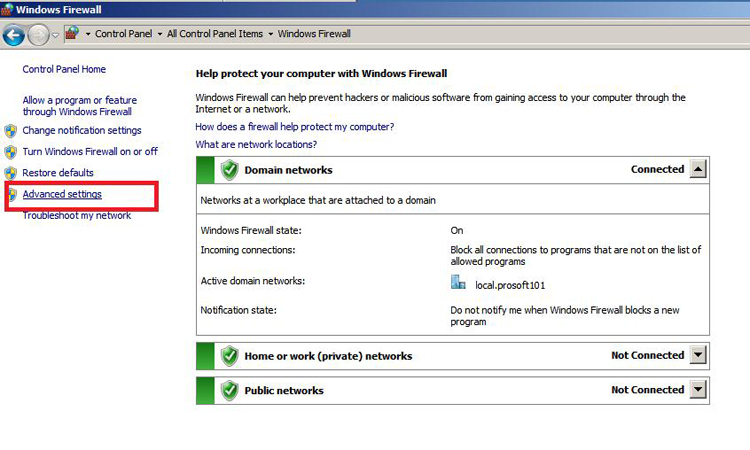This screenshot has height=450, width=750.
Task: Open Advanced settings link
Action: [62, 194]
